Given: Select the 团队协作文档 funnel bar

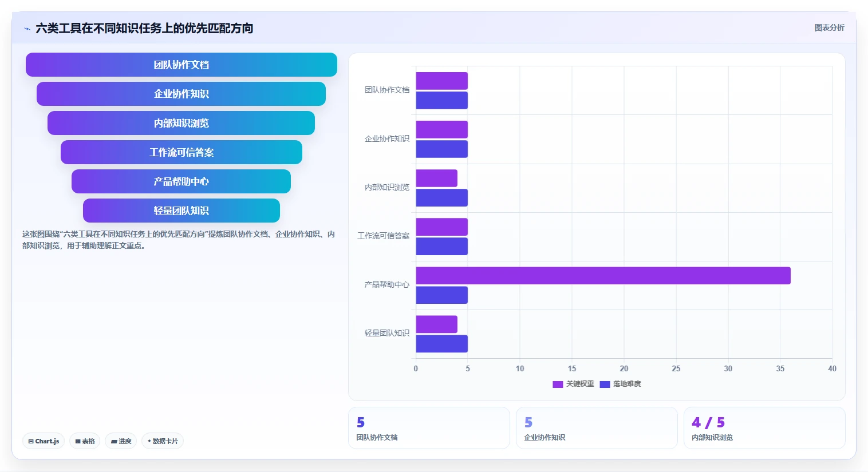Looking at the screenshot, I should [182, 65].
